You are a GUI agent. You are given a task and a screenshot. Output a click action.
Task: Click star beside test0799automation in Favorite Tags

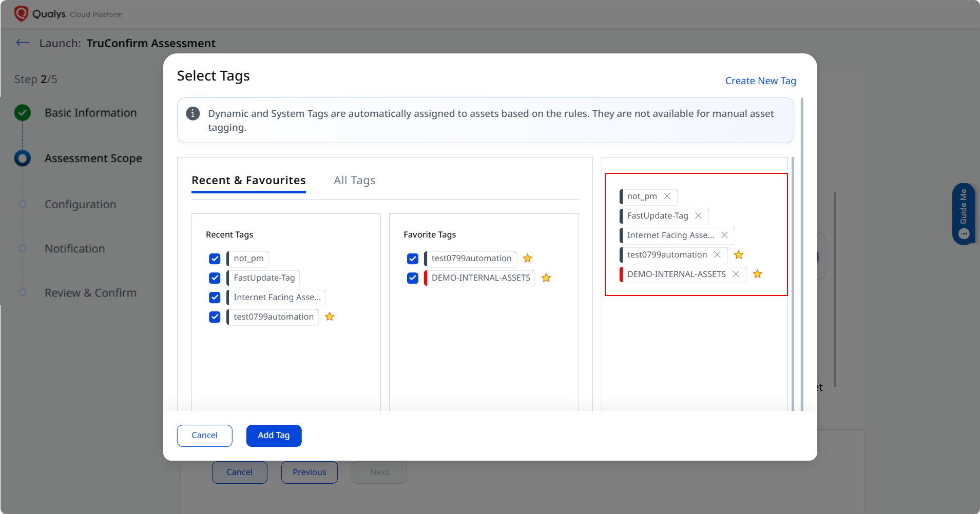527,258
